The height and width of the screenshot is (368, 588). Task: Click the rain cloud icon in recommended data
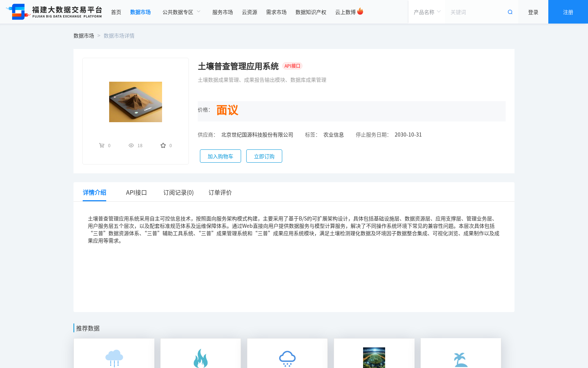pos(114,358)
